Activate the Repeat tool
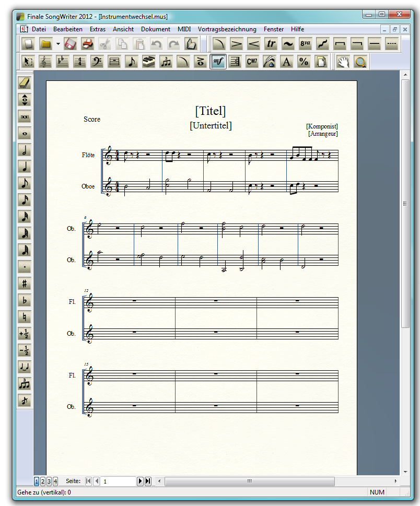 click(235, 61)
